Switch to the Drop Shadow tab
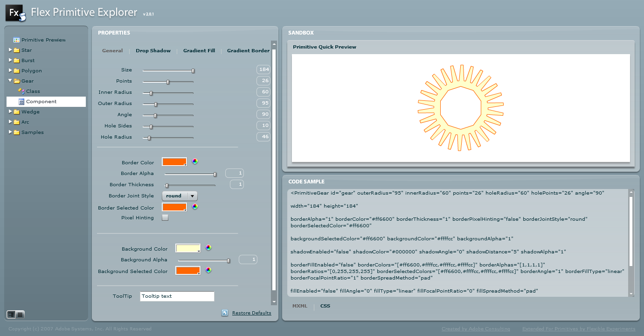The image size is (644, 336). point(153,51)
